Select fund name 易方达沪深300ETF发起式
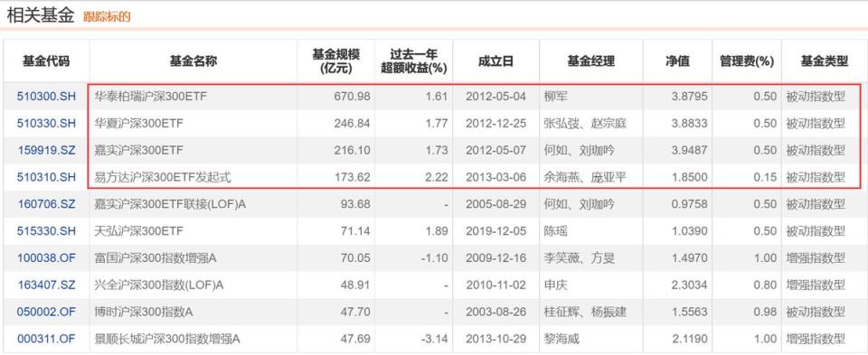Image resolution: width=868 pixels, height=355 pixels. (162, 177)
